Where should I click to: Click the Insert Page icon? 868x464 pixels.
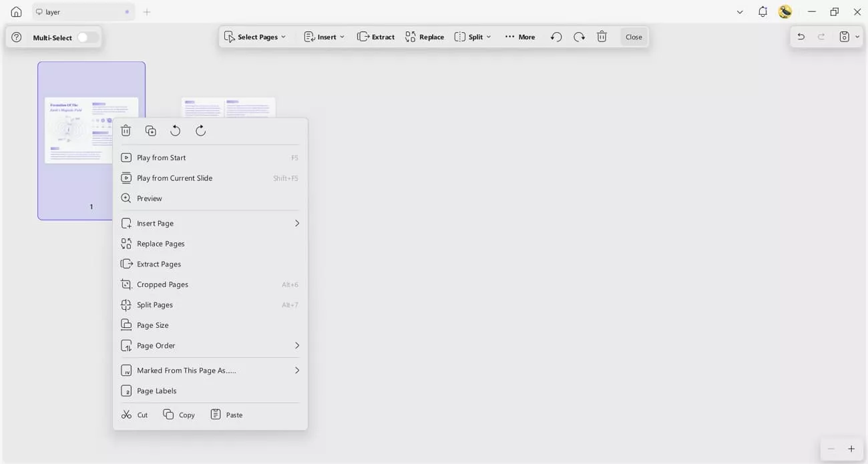click(x=126, y=223)
